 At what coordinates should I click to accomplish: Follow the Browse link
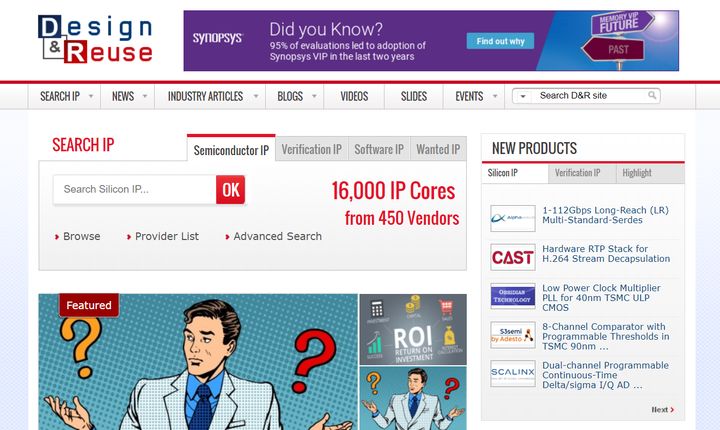81,236
